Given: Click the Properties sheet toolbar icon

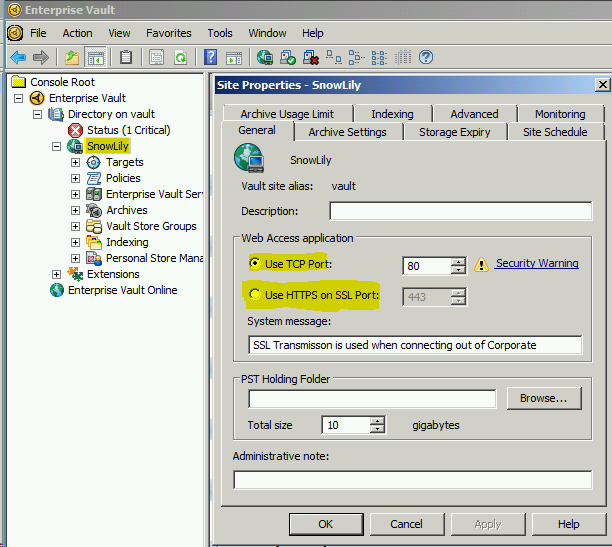Looking at the screenshot, I should click(157, 57).
